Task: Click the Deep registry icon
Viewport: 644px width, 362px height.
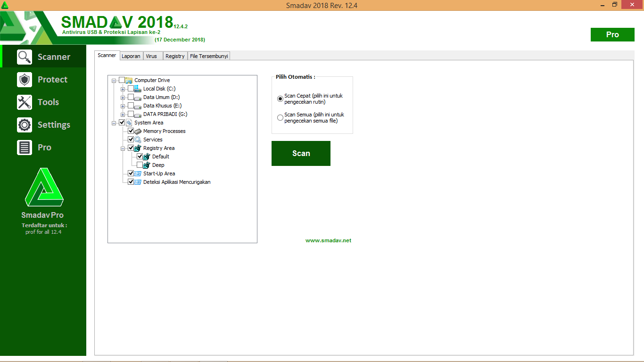Action: 147,165
